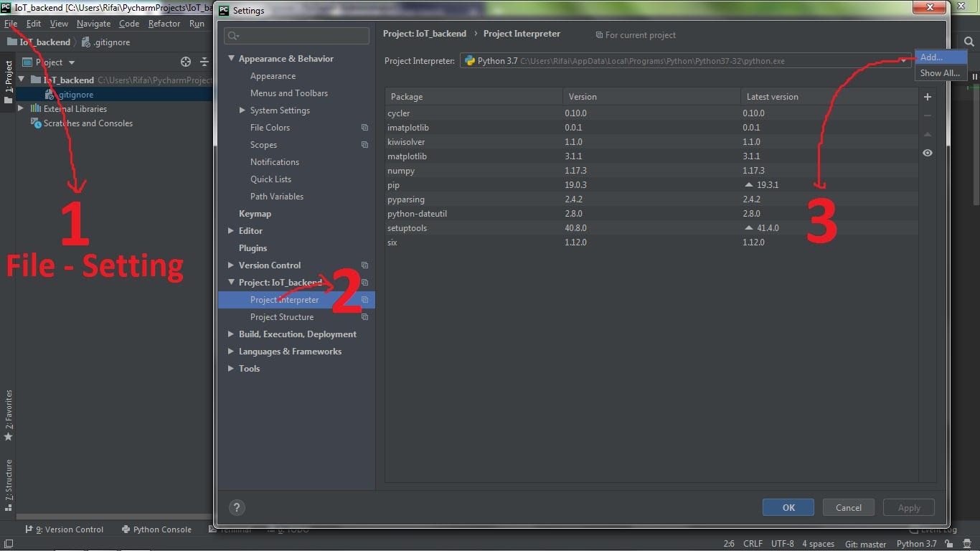Select the setuptools package row
The image size is (980, 551).
(x=651, y=228)
